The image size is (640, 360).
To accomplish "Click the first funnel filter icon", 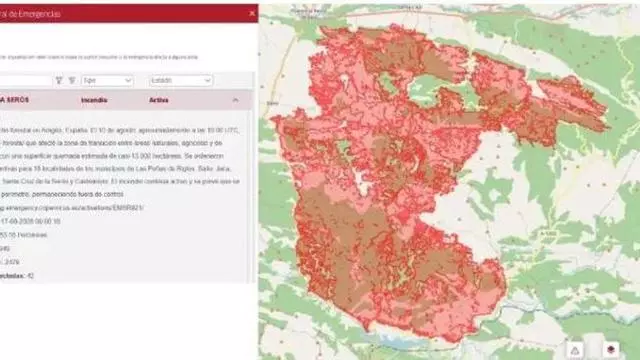I will 59,80.
